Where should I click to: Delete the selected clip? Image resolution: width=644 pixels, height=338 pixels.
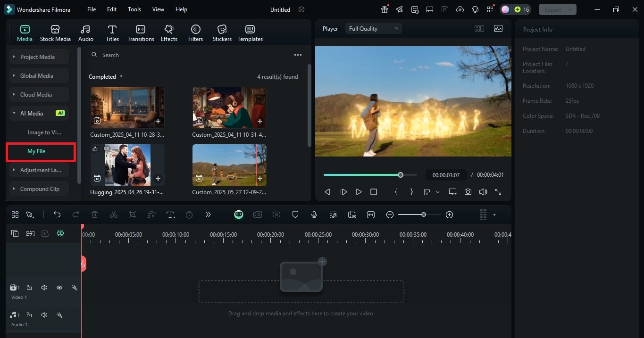click(x=95, y=214)
